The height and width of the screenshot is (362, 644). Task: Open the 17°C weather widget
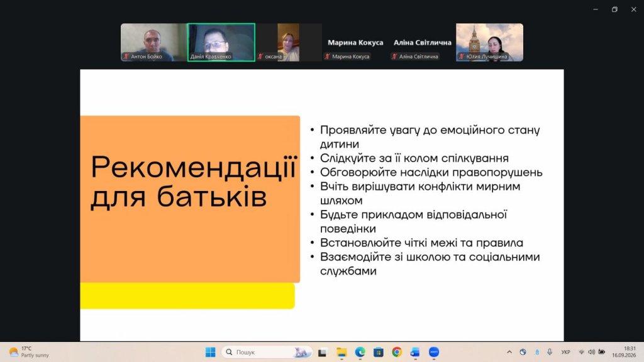pos(29,352)
